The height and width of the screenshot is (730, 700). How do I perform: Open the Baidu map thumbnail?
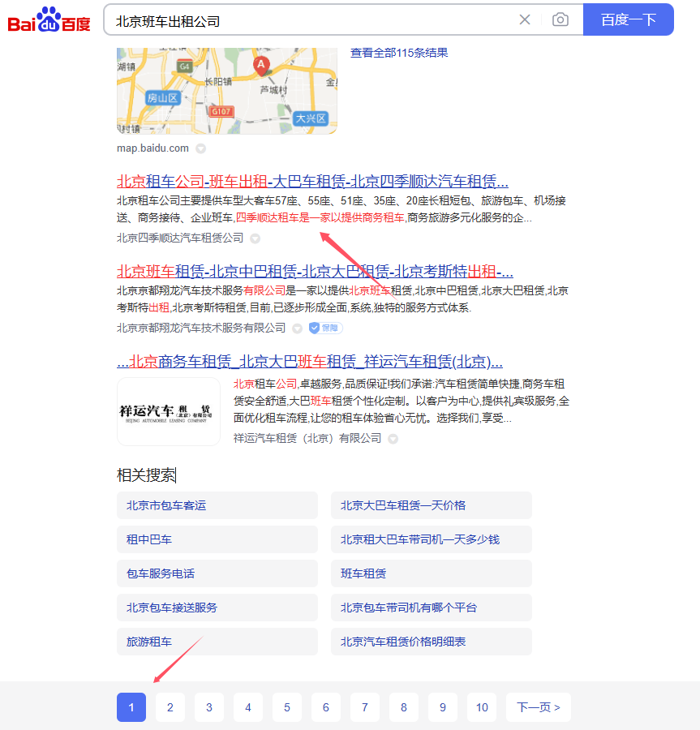226,91
